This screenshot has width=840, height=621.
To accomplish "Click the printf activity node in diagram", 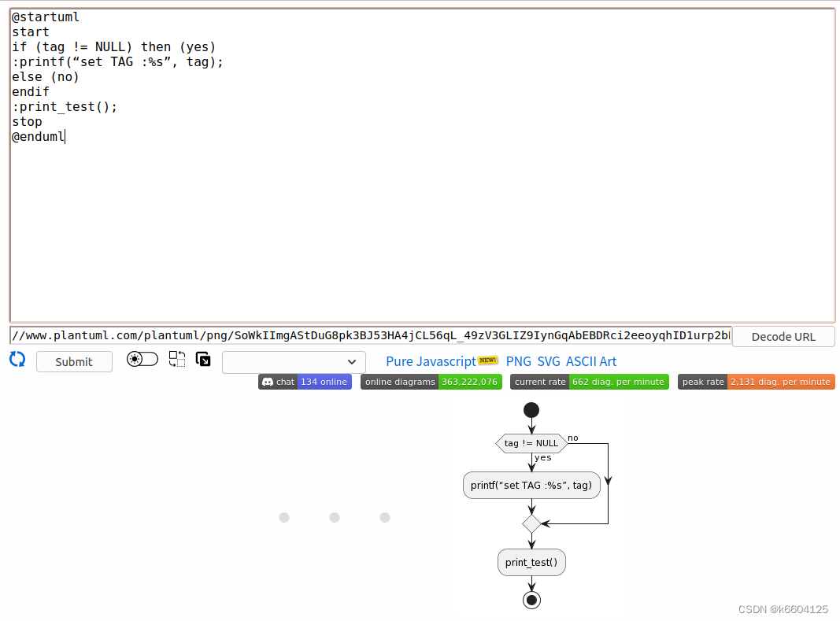I will (x=531, y=486).
